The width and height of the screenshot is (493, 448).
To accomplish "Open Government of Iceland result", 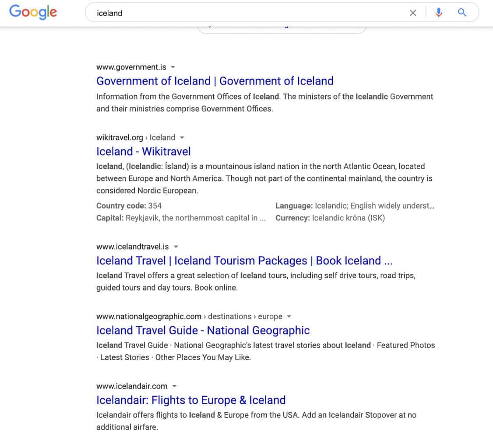I will pyautogui.click(x=215, y=81).
